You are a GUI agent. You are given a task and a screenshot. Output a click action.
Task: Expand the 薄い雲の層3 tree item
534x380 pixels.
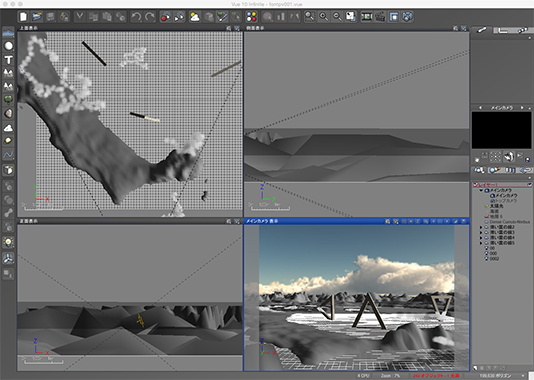pos(481,233)
